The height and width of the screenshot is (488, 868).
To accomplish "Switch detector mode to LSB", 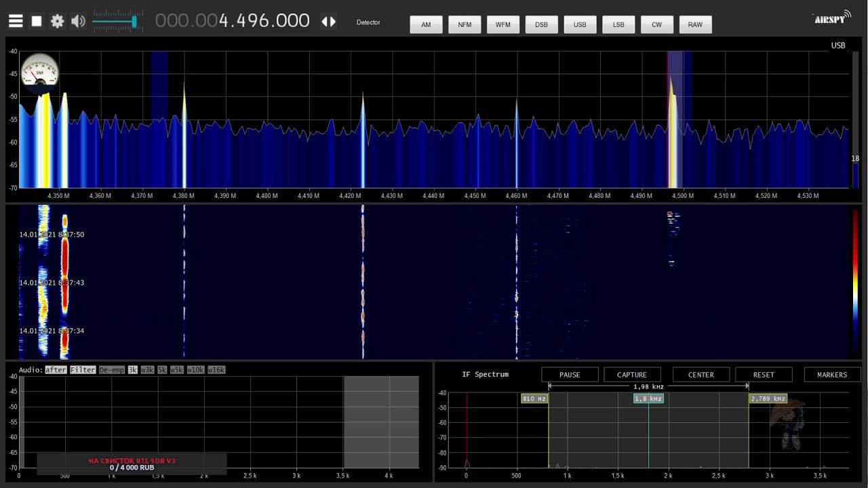I will 618,24.
